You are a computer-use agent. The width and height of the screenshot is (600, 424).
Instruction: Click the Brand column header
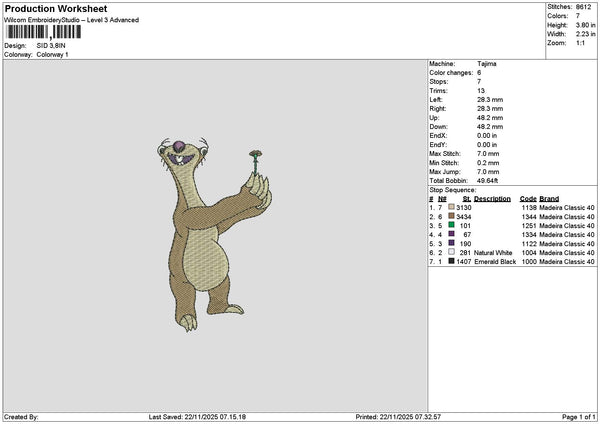click(550, 198)
